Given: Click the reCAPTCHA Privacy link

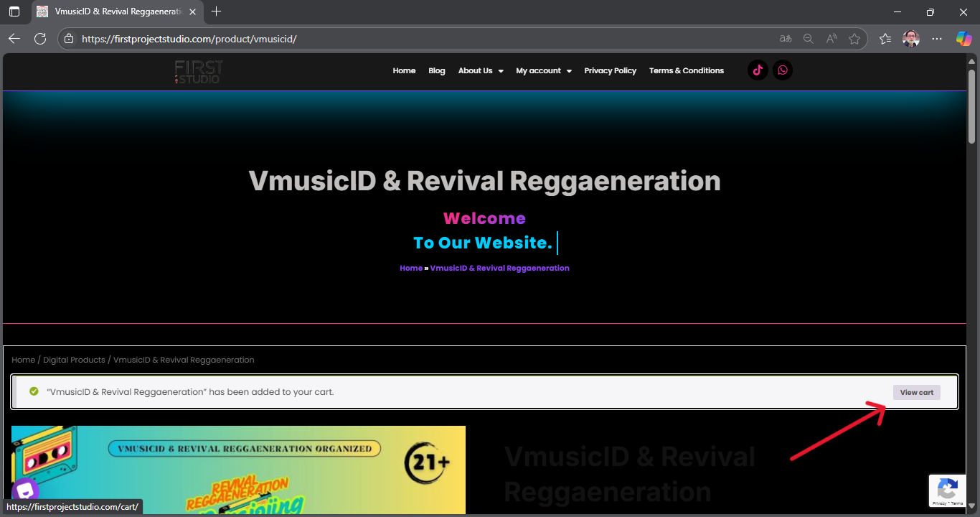Looking at the screenshot, I should (939, 503).
